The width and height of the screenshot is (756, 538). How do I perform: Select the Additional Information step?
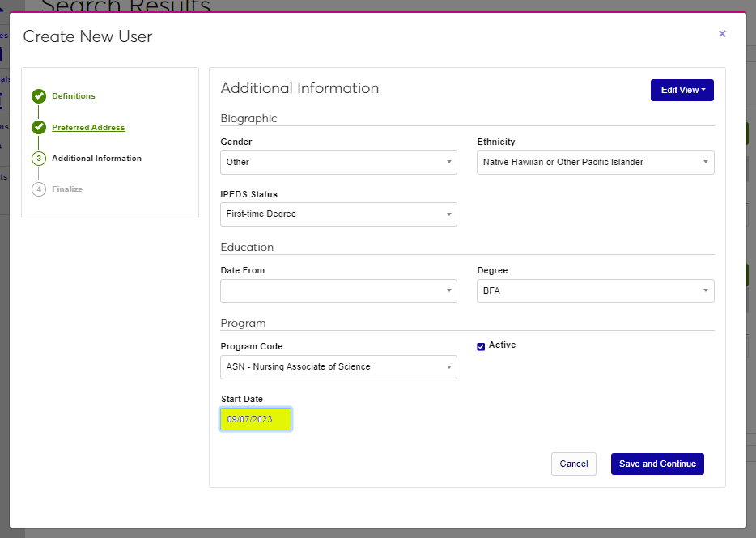pyautogui.click(x=96, y=159)
